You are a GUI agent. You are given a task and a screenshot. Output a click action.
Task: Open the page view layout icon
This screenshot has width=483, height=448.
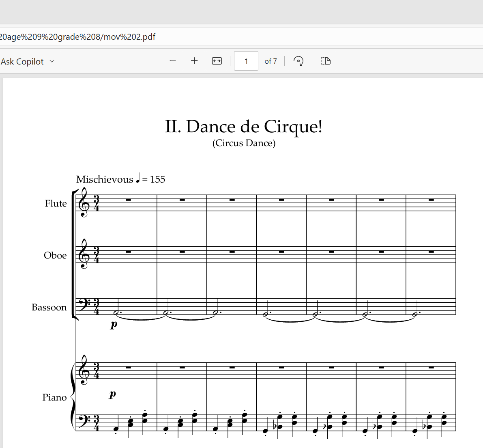click(326, 61)
